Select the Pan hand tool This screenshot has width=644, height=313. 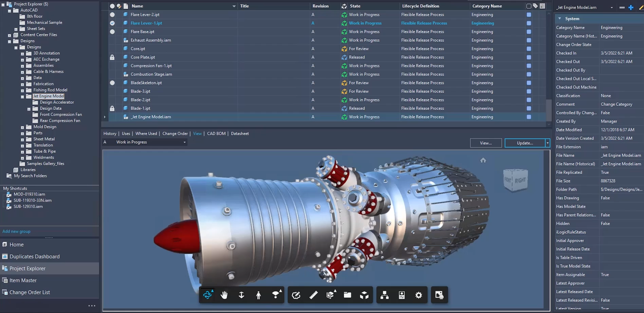click(224, 295)
